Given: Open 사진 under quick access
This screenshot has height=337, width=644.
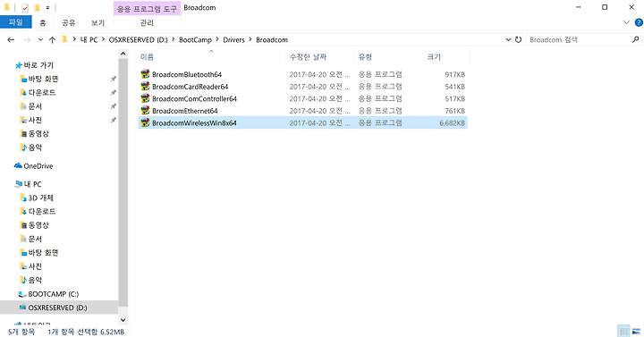Looking at the screenshot, I should 30,120.
